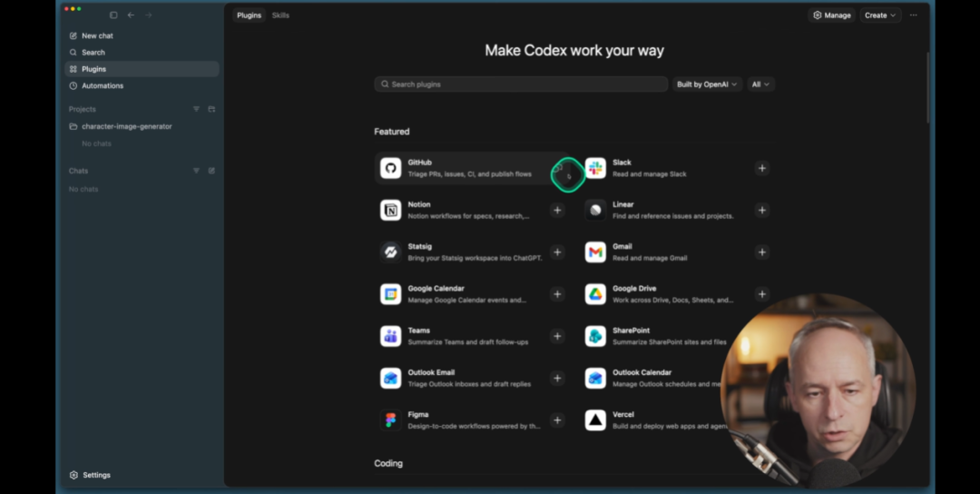The width and height of the screenshot is (980, 494).
Task: Start a New chat in sidebar
Action: click(142, 35)
